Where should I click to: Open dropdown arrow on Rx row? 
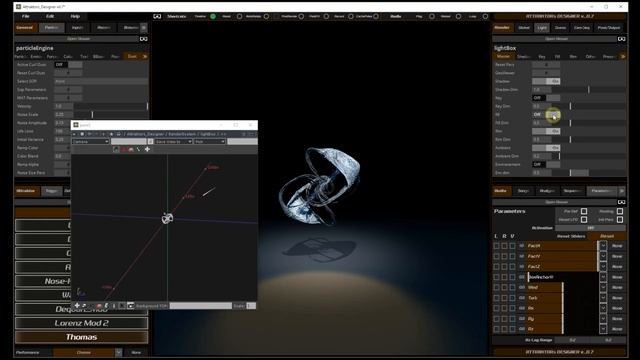[603, 308]
